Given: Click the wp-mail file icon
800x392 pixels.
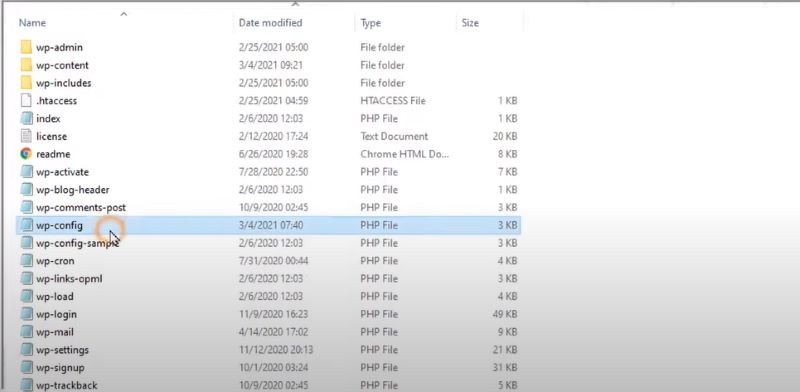Looking at the screenshot, I should [x=26, y=332].
